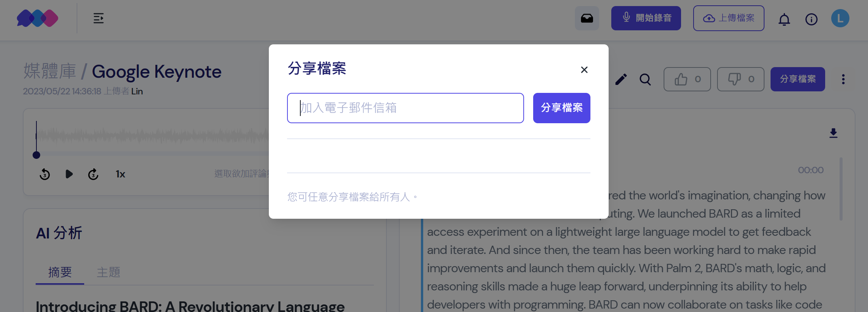The height and width of the screenshot is (312, 868).
Task: Open the notifications bell
Action: pos(784,19)
